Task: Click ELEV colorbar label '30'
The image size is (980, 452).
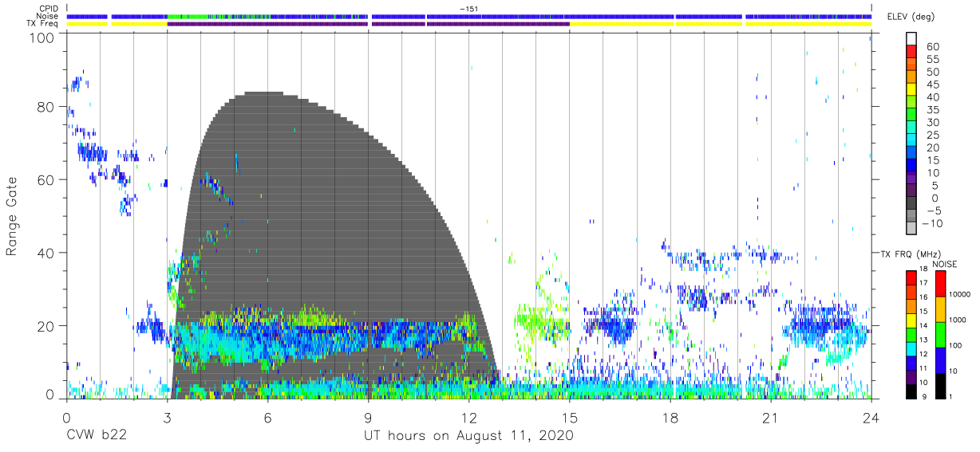Action: pos(933,122)
